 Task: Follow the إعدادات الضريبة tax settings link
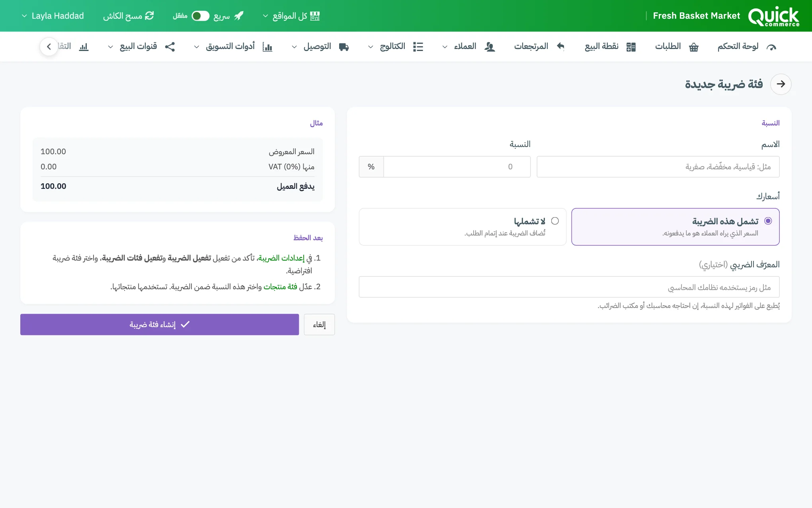pyautogui.click(x=281, y=258)
